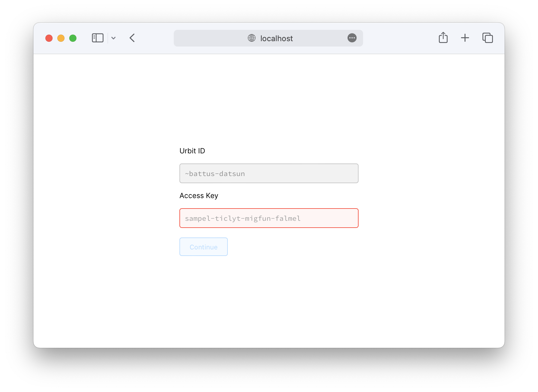This screenshot has height=392, width=538.
Task: Maximize the window with green button
Action: [x=73, y=38]
